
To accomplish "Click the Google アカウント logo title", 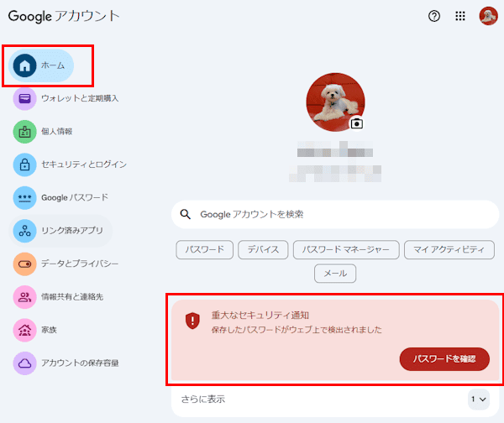I will (64, 16).
